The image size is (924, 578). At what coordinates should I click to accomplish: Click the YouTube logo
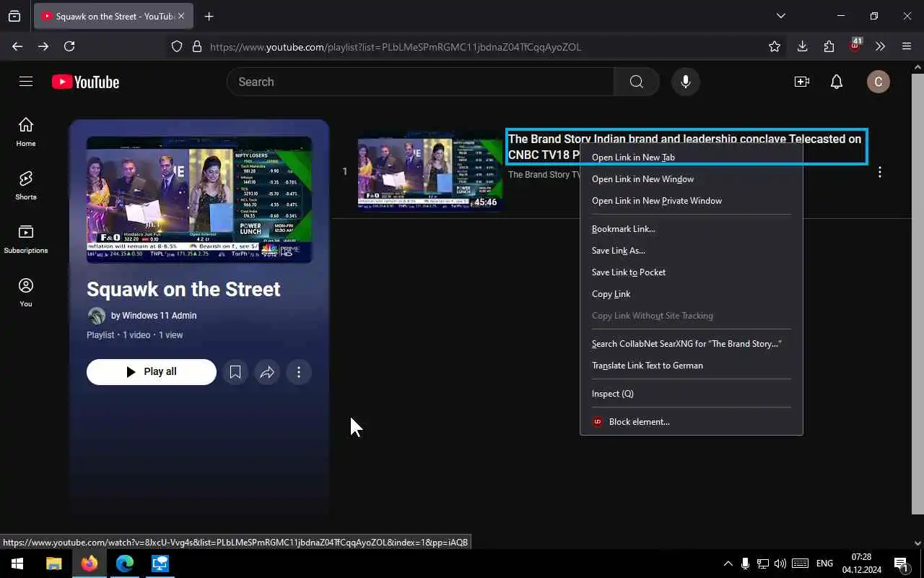85,82
